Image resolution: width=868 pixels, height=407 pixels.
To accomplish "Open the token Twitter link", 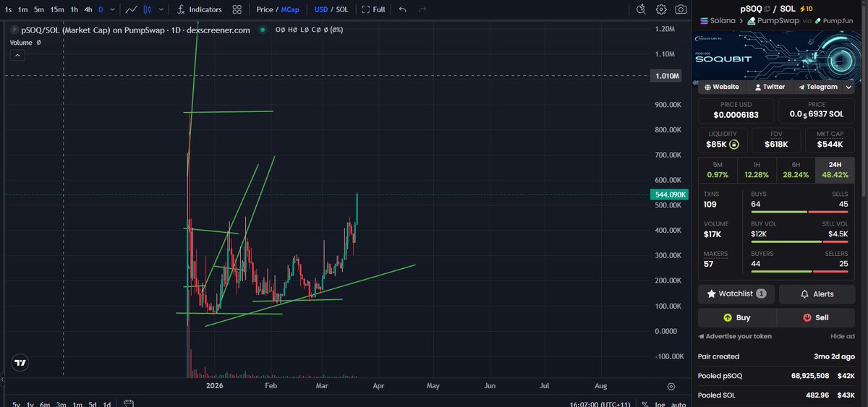I will (770, 87).
